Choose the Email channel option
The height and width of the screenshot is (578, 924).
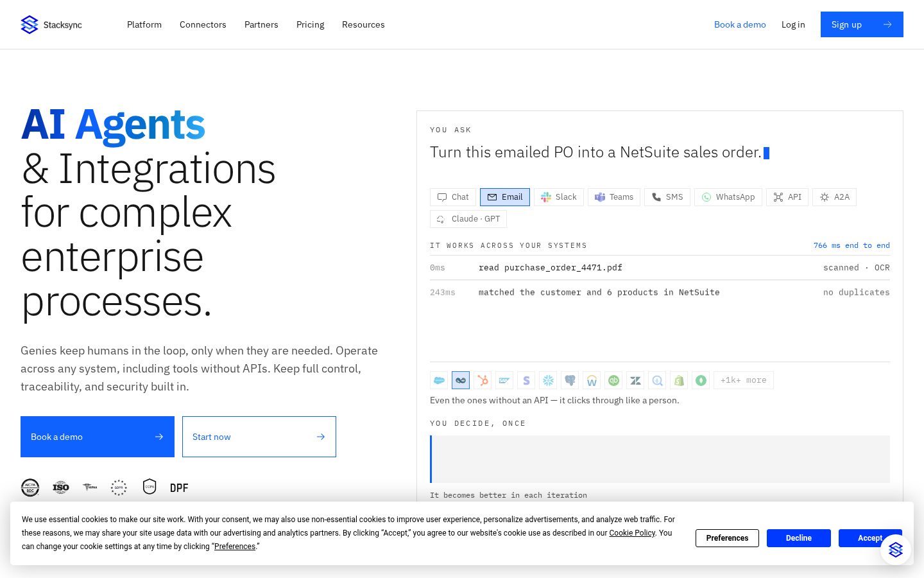[505, 197]
